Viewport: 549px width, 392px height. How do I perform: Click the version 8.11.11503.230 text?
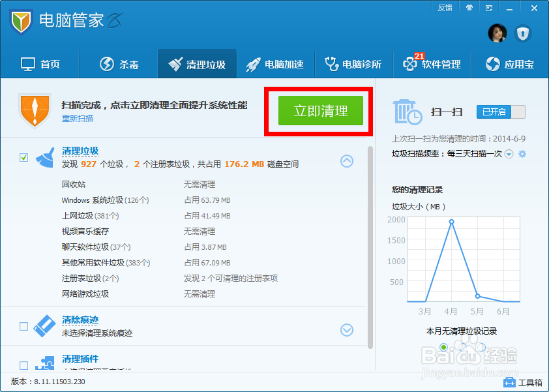coord(48,382)
